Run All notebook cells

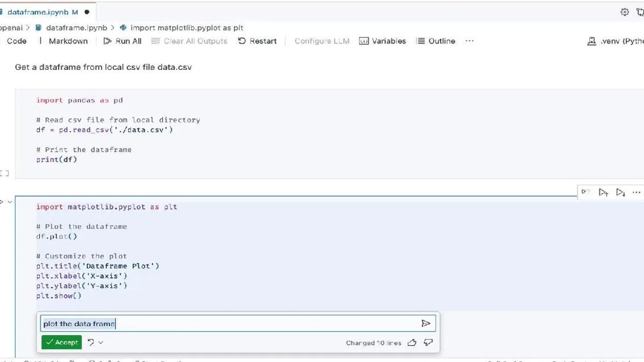tap(122, 41)
